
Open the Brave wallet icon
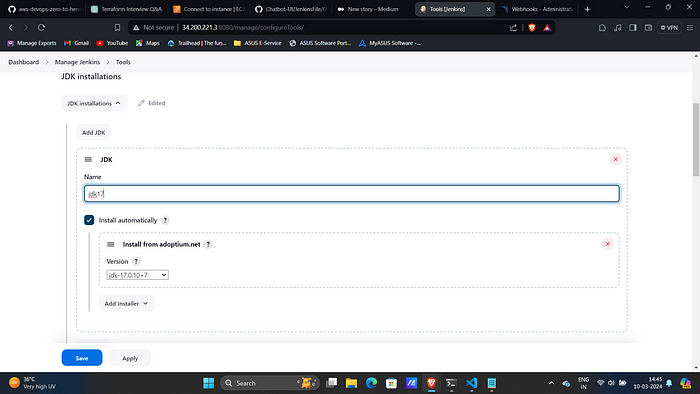click(x=648, y=28)
